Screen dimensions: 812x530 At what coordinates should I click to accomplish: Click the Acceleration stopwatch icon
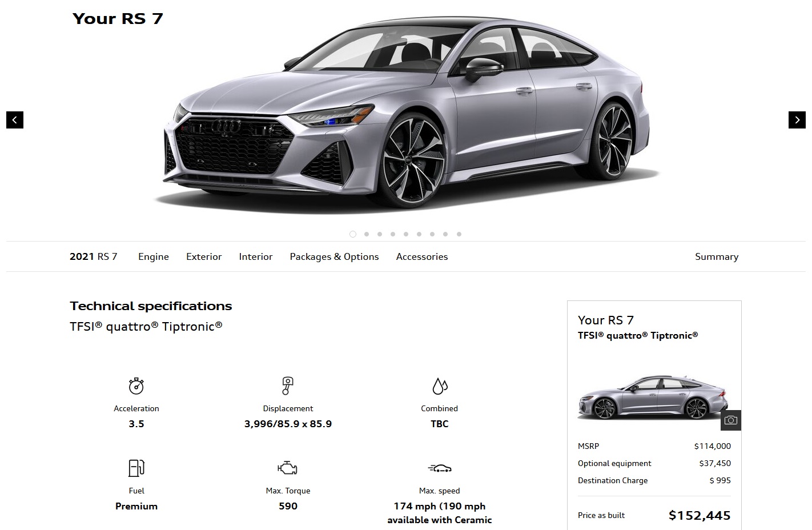pyautogui.click(x=136, y=386)
